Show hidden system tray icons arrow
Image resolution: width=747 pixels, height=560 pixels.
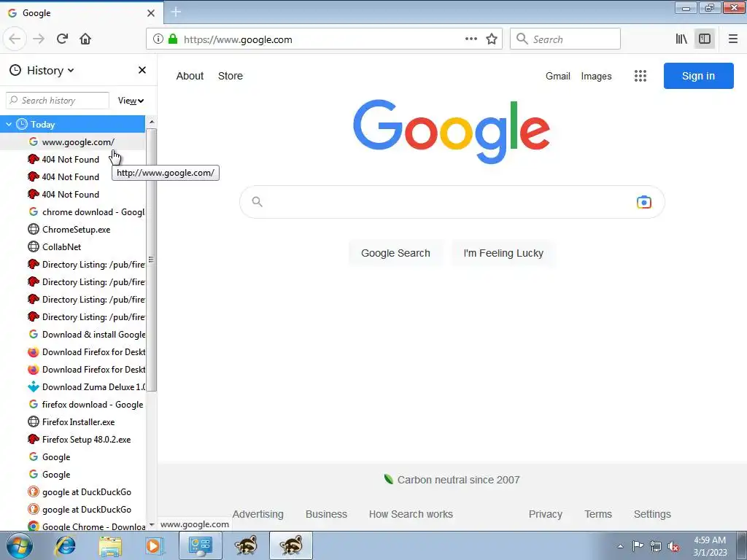click(x=620, y=547)
